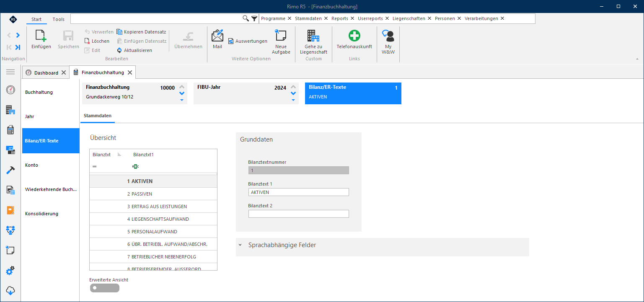Open the cloud download sidebar icon

(x=10, y=290)
